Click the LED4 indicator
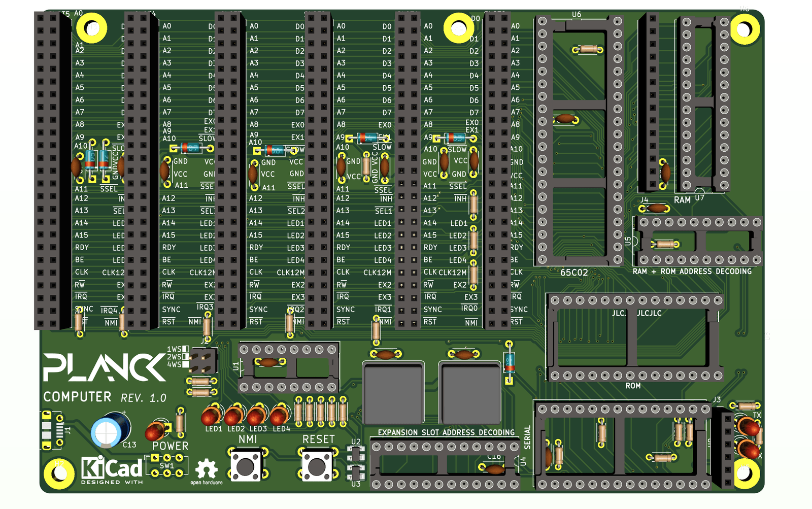 [279, 416]
